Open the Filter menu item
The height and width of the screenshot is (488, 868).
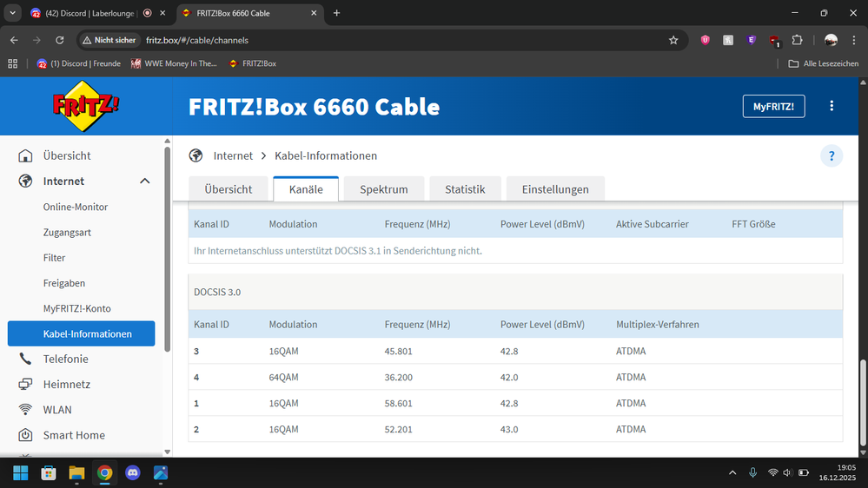click(54, 258)
